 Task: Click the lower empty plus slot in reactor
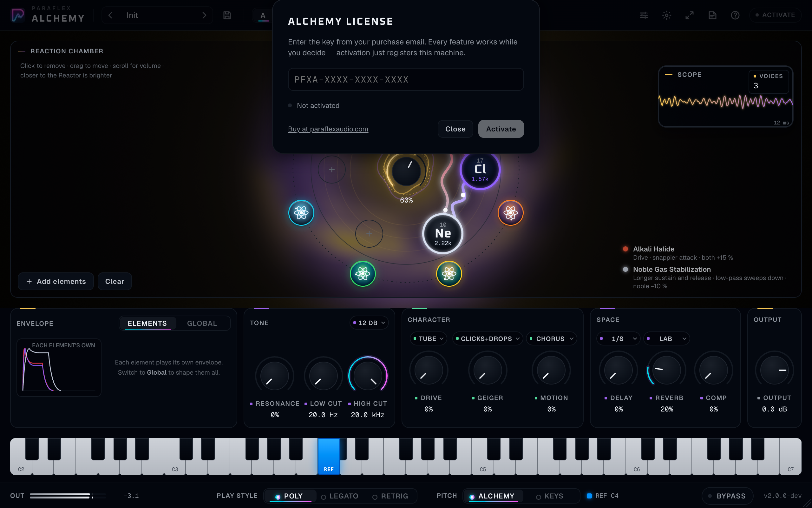[369, 233]
